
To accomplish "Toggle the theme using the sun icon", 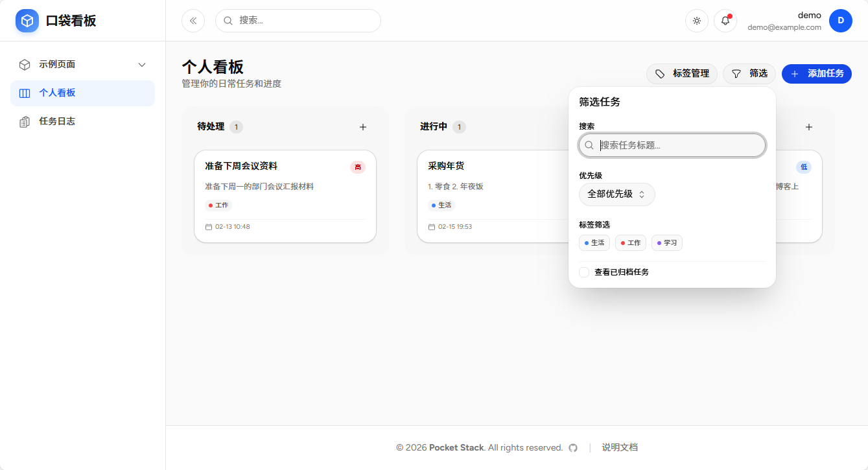I will (x=696, y=20).
